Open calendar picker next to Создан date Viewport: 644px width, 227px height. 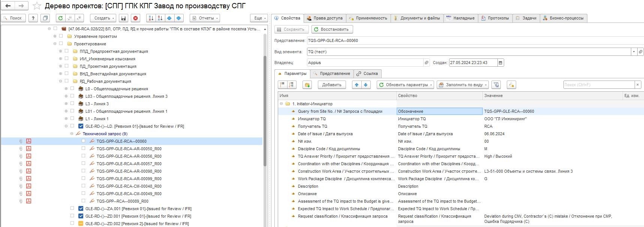click(x=500, y=63)
